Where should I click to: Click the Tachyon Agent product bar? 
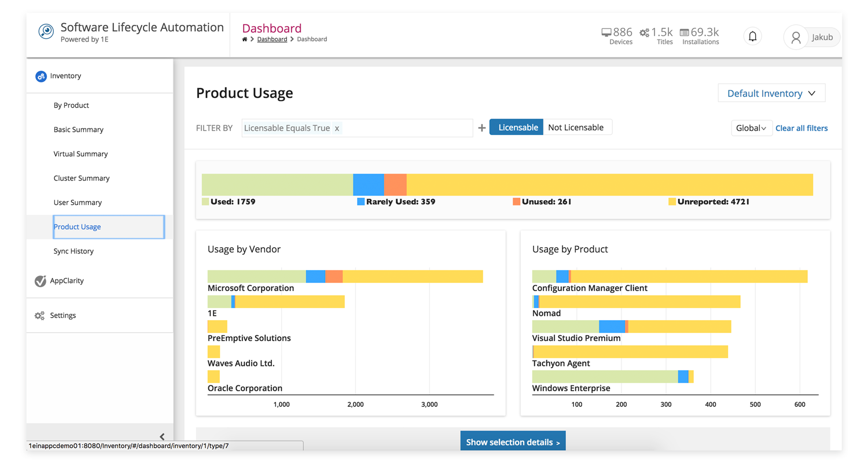[630, 352]
